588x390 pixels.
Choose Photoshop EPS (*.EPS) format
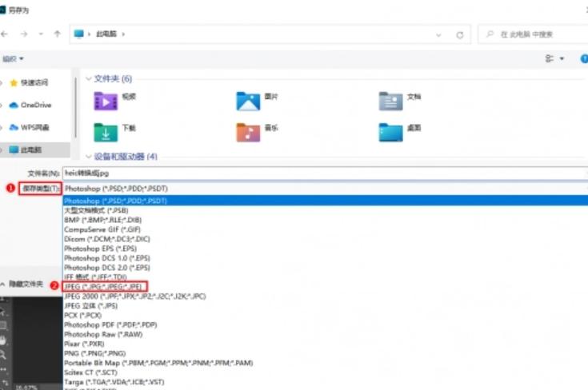100,249
